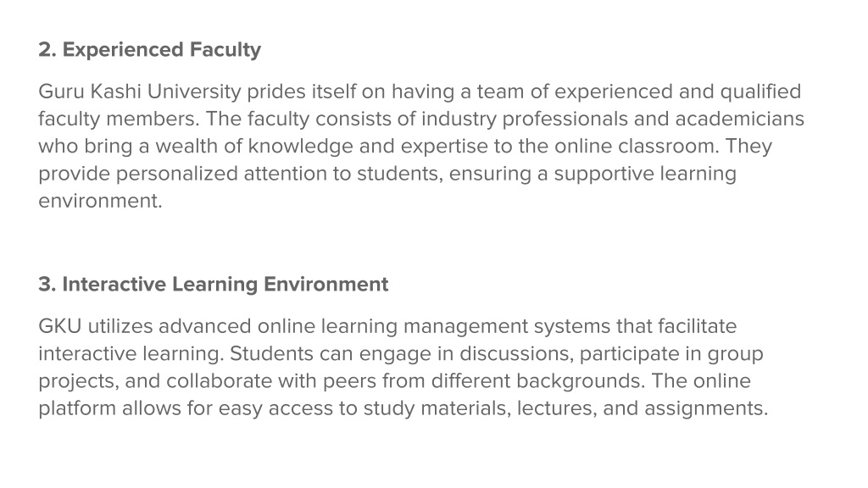
Task: Click the phrase "supportive learning"
Action: pos(645,174)
